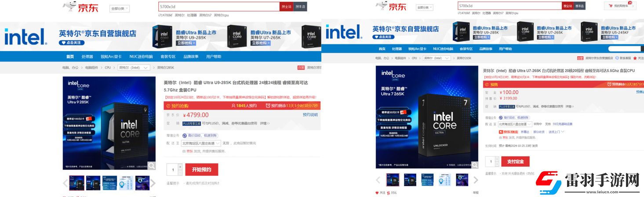The width and height of the screenshot is (644, 197).
Task: Focus quantity field on U9-285K page
Action: point(172,170)
